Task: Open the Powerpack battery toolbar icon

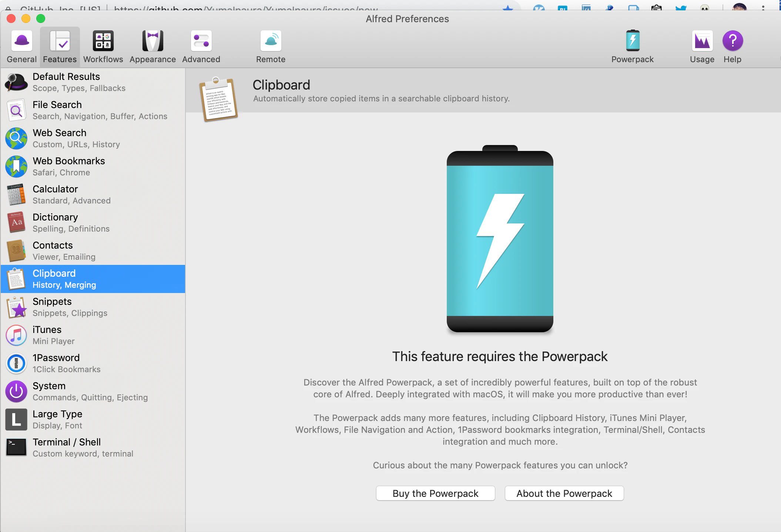Action: 633,41
